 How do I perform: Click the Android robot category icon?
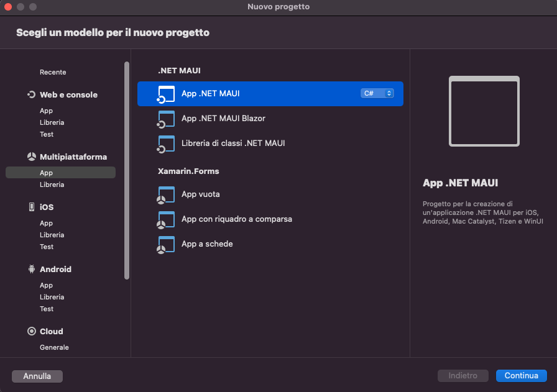[32, 269]
